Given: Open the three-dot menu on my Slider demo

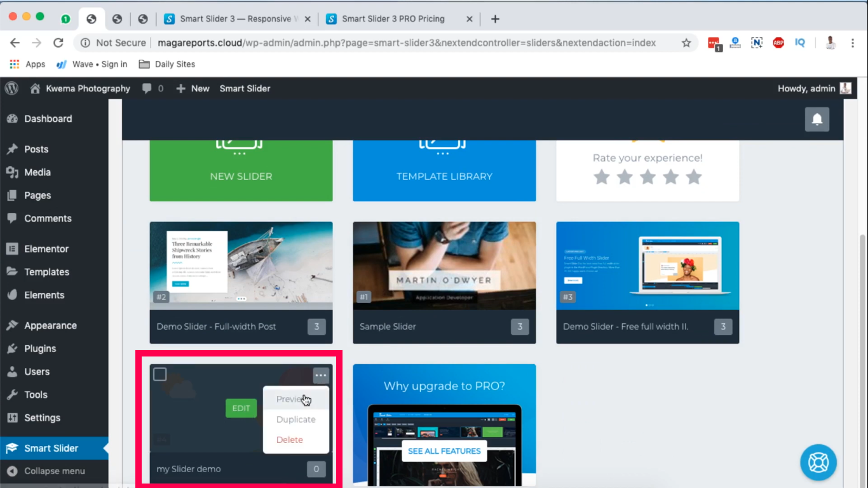Looking at the screenshot, I should [321, 376].
